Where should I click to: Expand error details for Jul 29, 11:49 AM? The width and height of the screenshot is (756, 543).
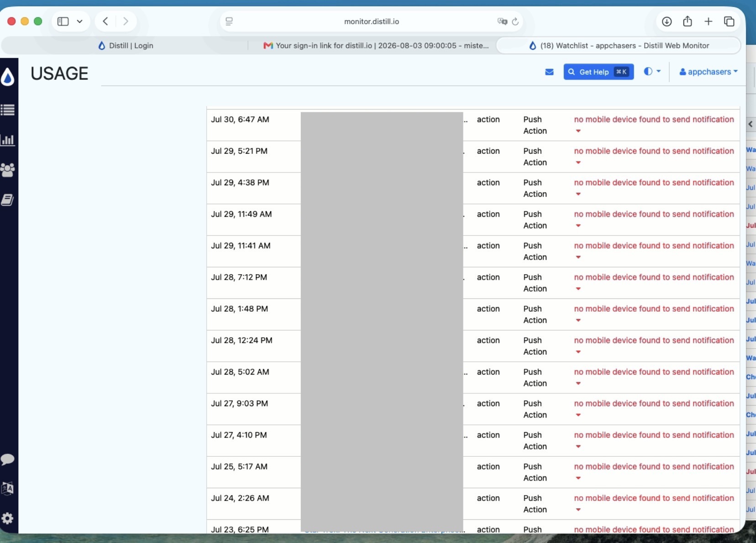pos(578,225)
